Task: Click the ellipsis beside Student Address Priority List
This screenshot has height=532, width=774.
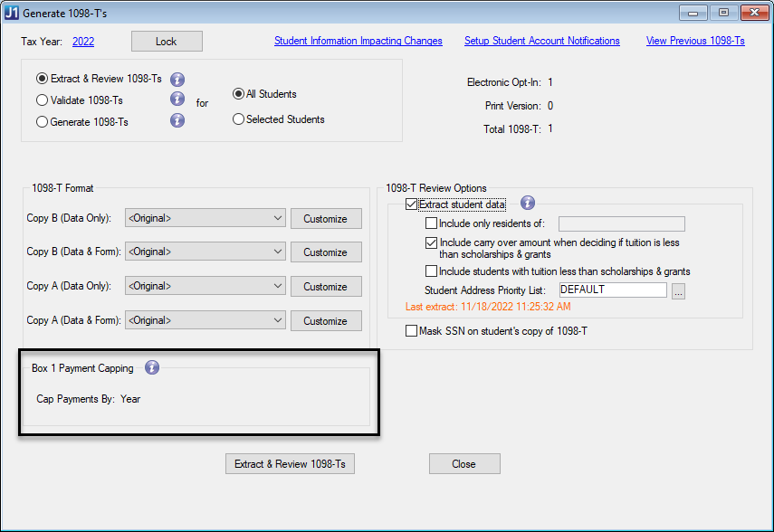Action: tap(678, 290)
